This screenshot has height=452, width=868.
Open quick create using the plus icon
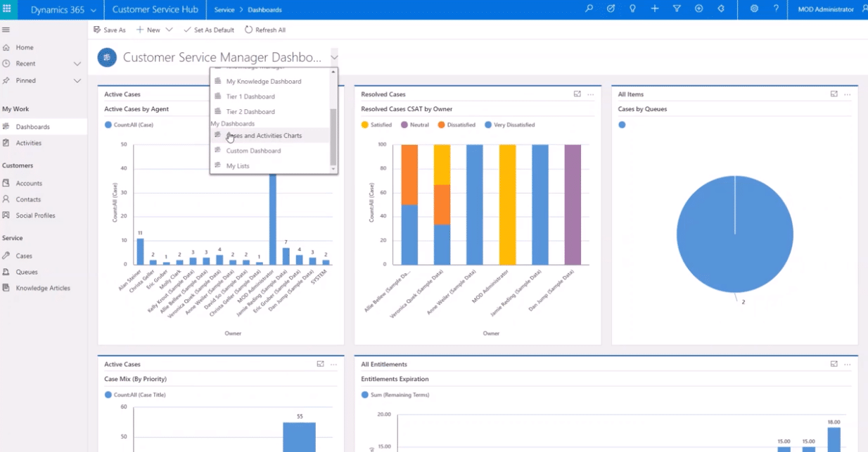(655, 8)
